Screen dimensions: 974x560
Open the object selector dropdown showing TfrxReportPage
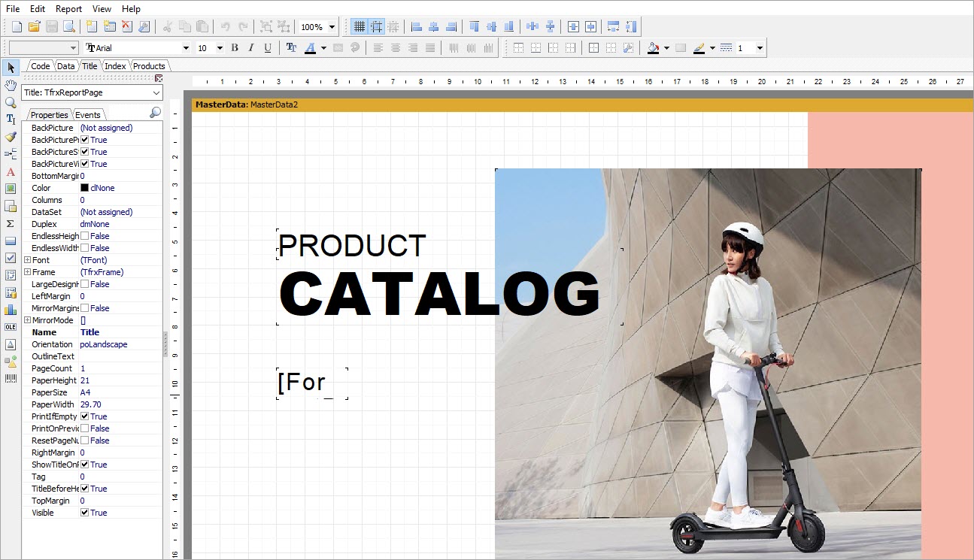click(x=156, y=92)
